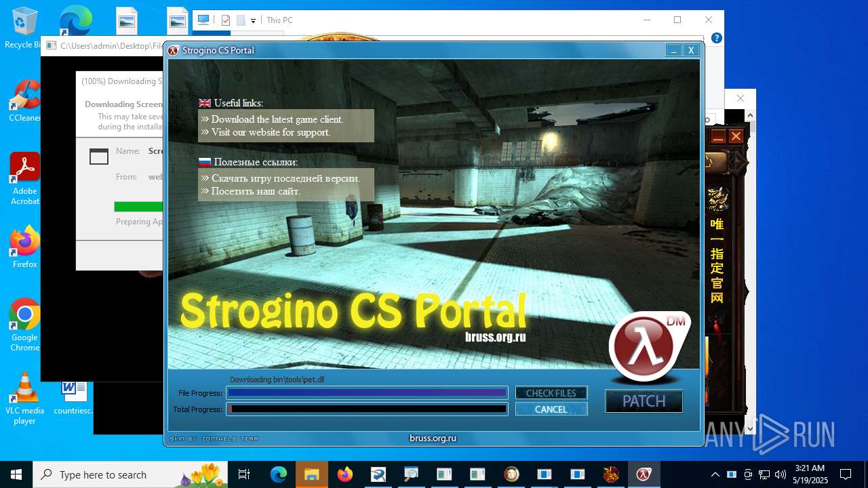Open Recycle Bin desktop icon
The width and height of the screenshot is (868, 488).
click(24, 28)
